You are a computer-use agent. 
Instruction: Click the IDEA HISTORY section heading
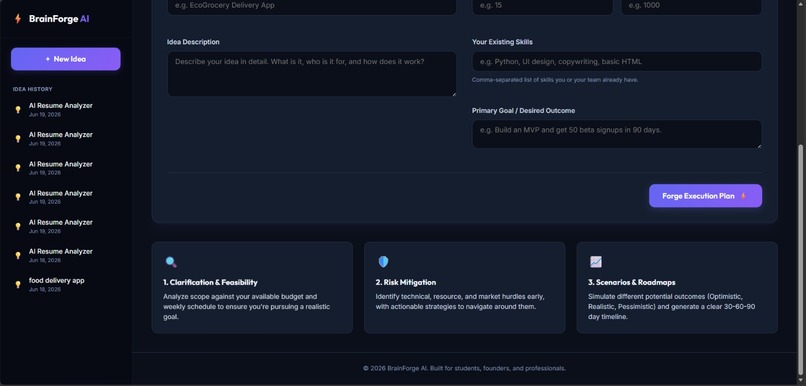[x=33, y=89]
